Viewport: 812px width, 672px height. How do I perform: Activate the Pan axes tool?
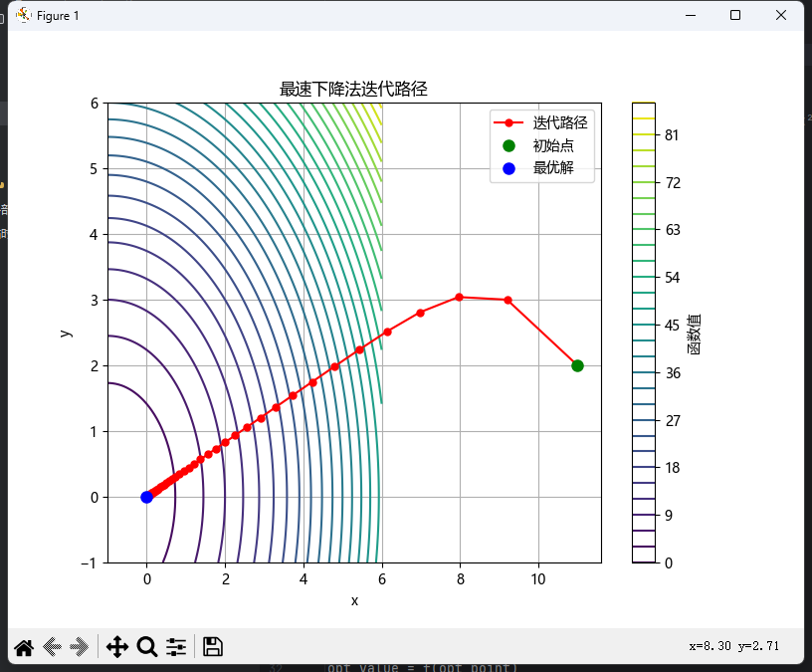[117, 647]
